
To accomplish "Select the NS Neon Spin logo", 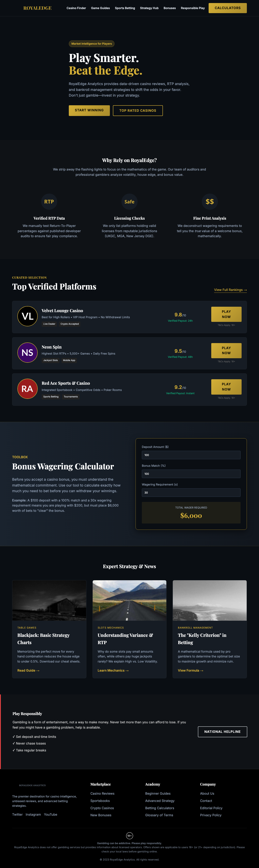I will (27, 352).
